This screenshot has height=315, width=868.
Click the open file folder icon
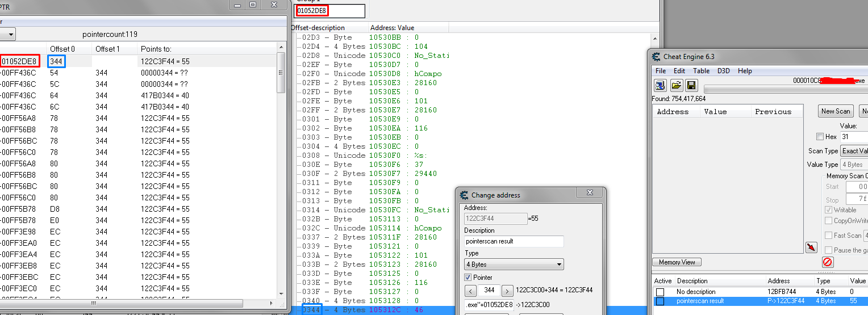(x=676, y=85)
